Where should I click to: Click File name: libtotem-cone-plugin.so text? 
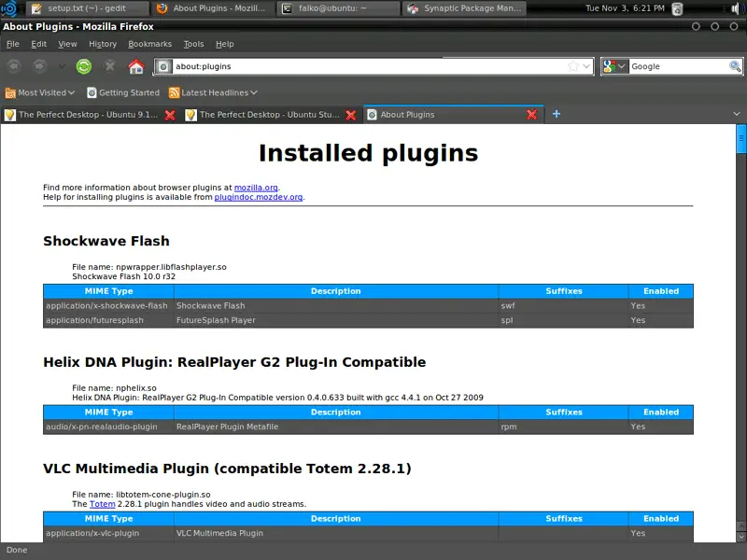click(141, 495)
